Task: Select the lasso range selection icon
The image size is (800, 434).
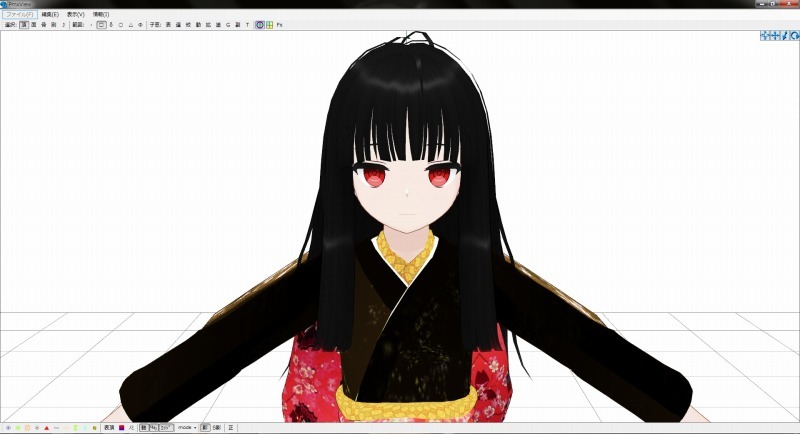Action: [111, 24]
